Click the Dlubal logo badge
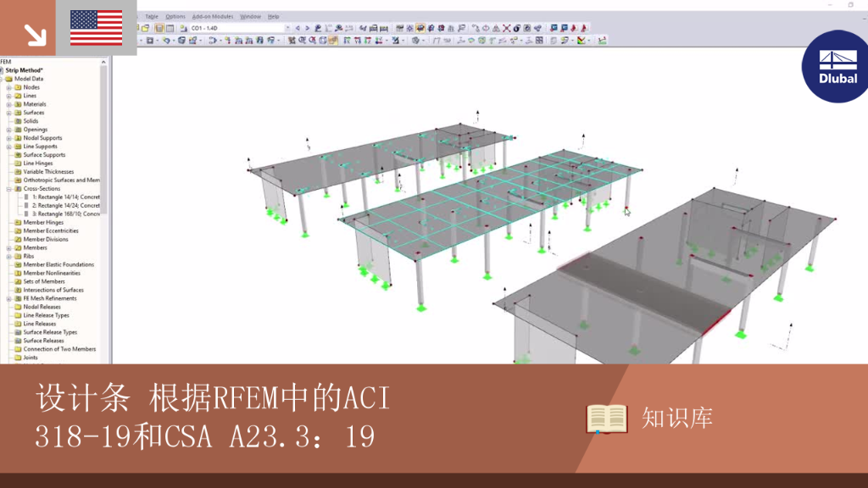Screen dimensions: 868x488 coord(836,66)
